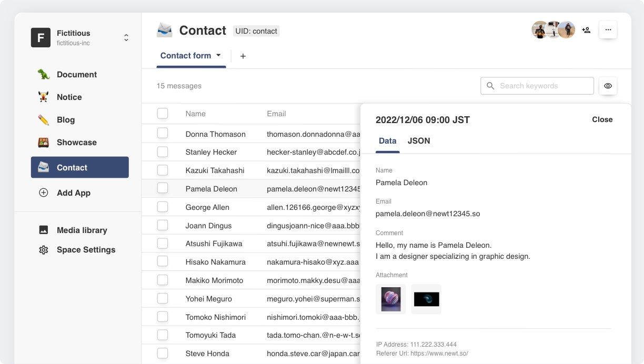
Task: Click the Showcase bento icon
Action: tap(44, 142)
